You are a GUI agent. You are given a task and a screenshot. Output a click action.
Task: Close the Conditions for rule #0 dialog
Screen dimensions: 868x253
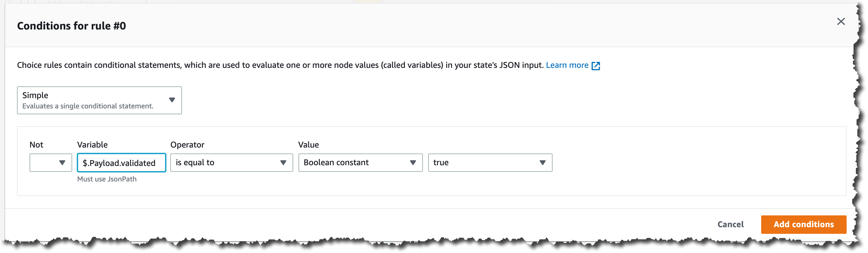(x=841, y=21)
